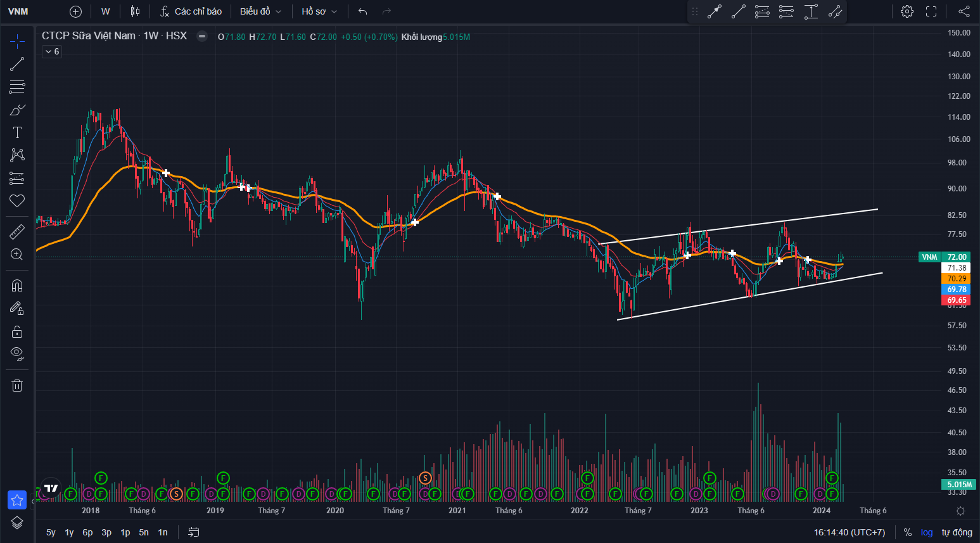Open the share chart icon

pos(964,11)
